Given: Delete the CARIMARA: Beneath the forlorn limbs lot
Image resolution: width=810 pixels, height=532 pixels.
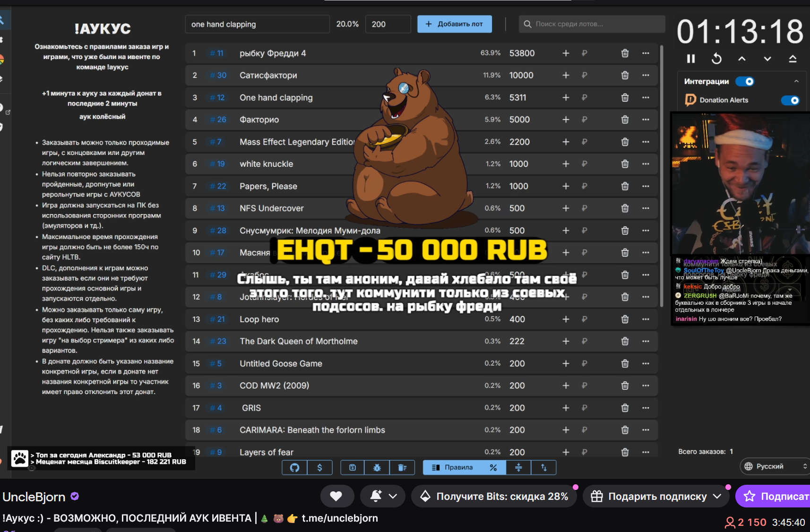Looking at the screenshot, I should pyautogui.click(x=625, y=430).
